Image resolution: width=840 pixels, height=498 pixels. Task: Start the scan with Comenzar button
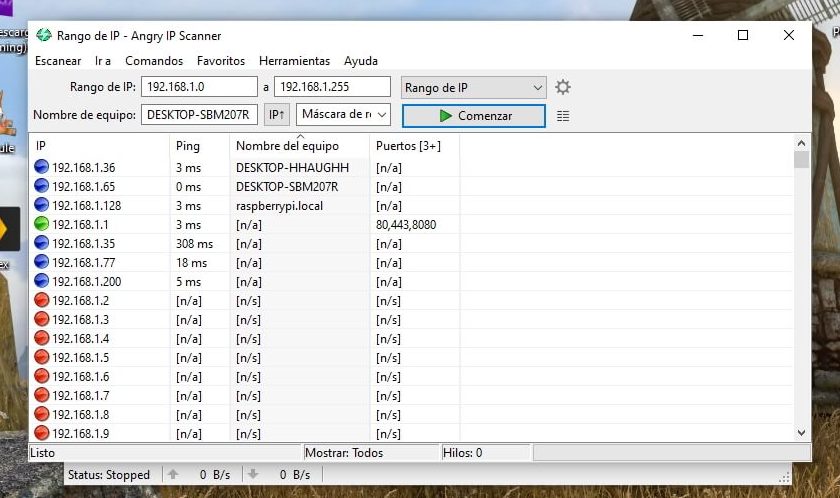[x=474, y=116]
